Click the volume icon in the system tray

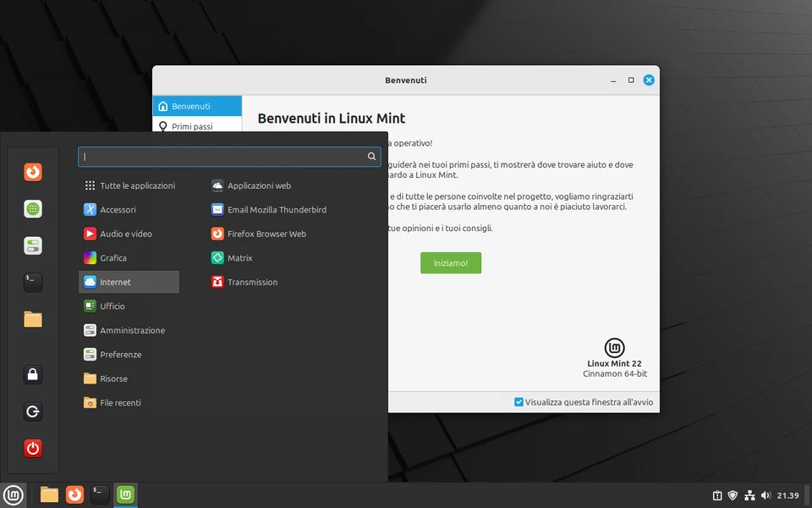(x=765, y=495)
